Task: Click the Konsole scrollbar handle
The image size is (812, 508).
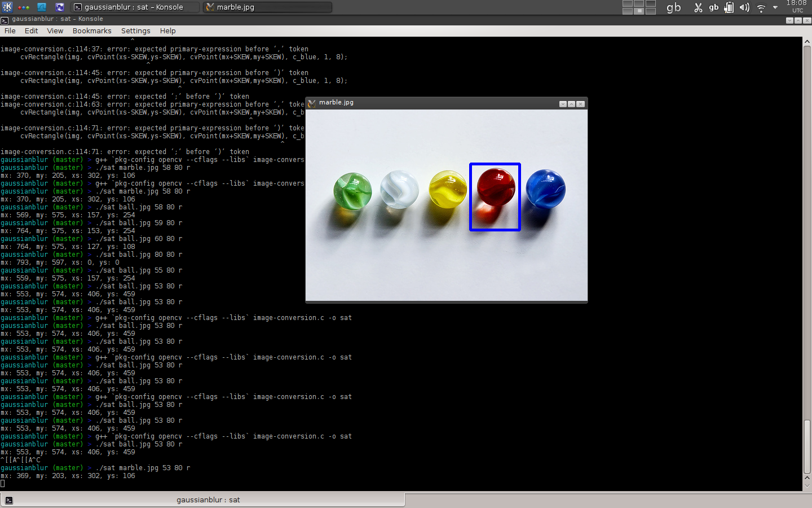Action: [807, 446]
